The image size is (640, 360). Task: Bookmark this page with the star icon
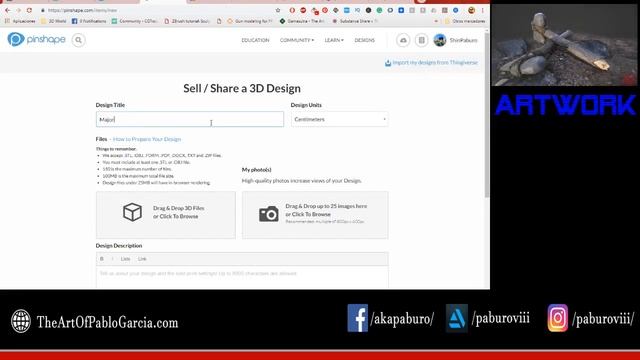[x=278, y=10]
